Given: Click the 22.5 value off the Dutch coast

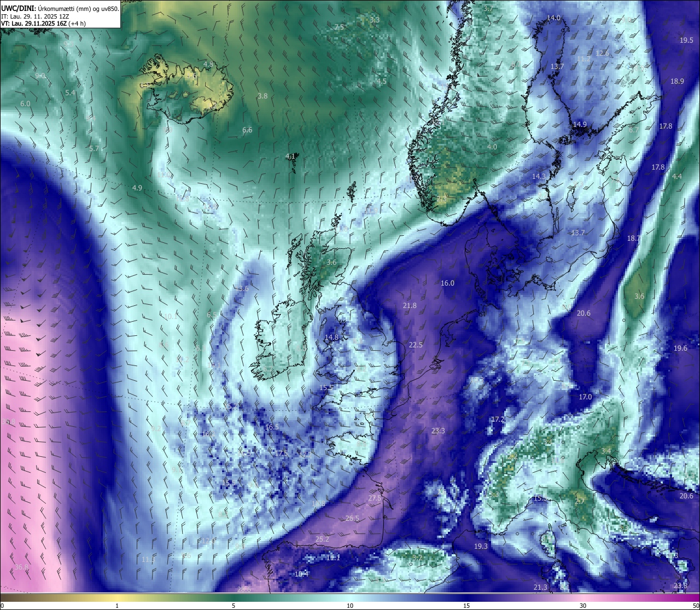Looking at the screenshot, I should pos(416,345).
